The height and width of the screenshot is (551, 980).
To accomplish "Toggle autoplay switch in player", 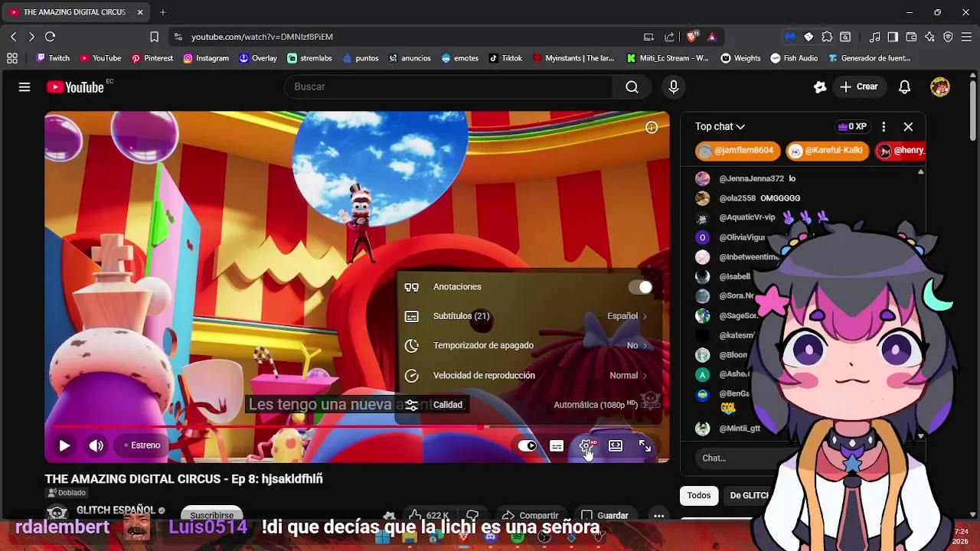I will click(527, 445).
